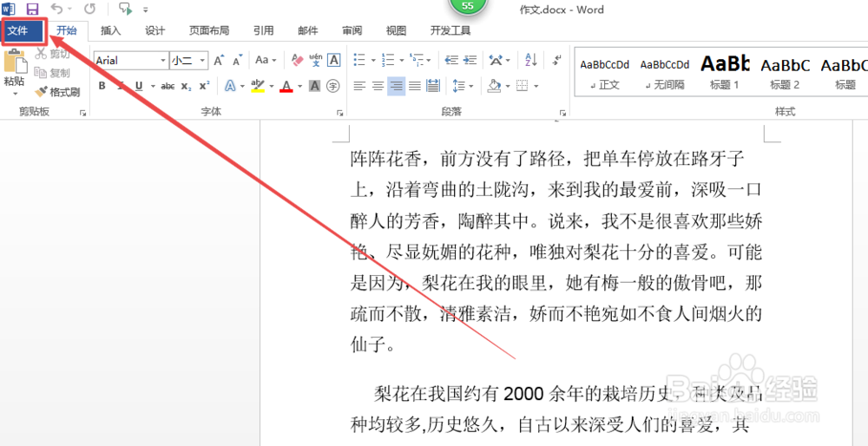This screenshot has width=868, height=446.
Task: Click the Sort A-Z icon
Action: click(x=531, y=60)
